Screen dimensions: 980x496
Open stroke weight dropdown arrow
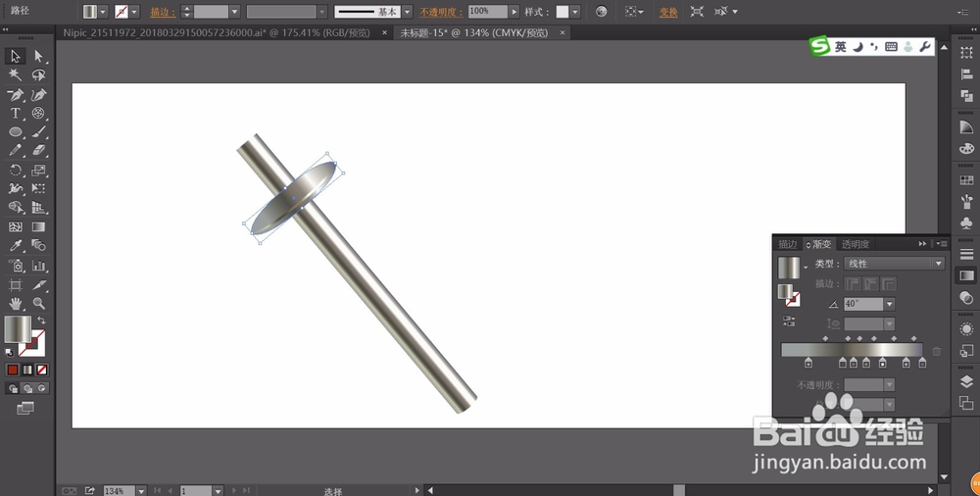tap(235, 11)
